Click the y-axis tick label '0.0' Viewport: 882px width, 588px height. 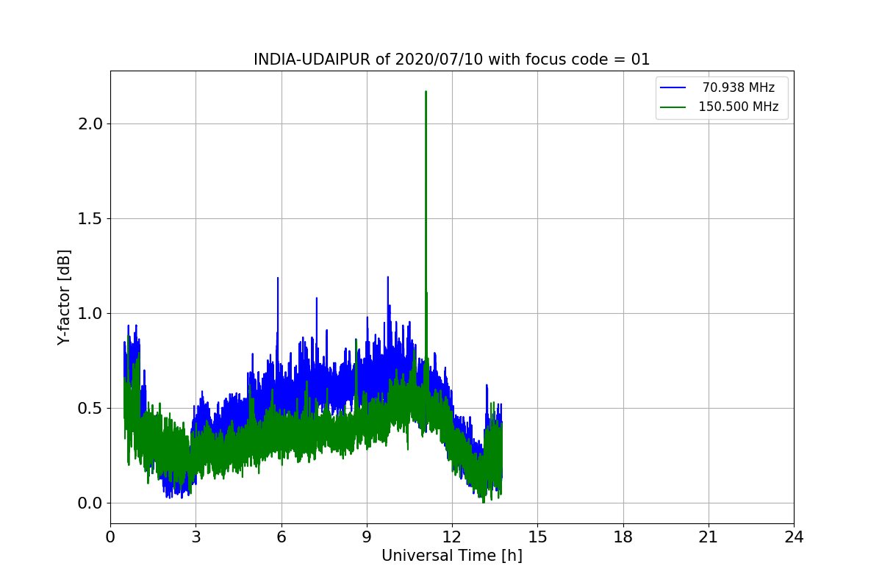90,503
